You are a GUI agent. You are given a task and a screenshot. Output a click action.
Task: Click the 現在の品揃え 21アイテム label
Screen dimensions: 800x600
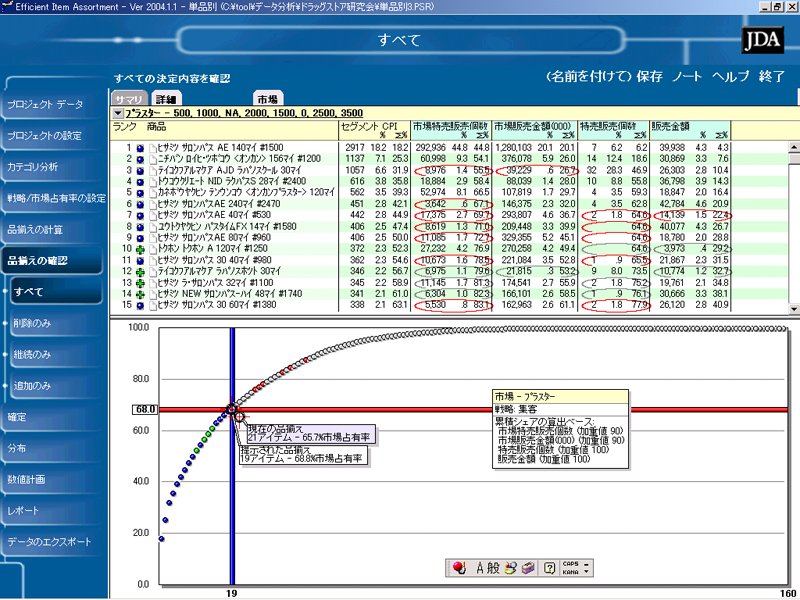310,434
